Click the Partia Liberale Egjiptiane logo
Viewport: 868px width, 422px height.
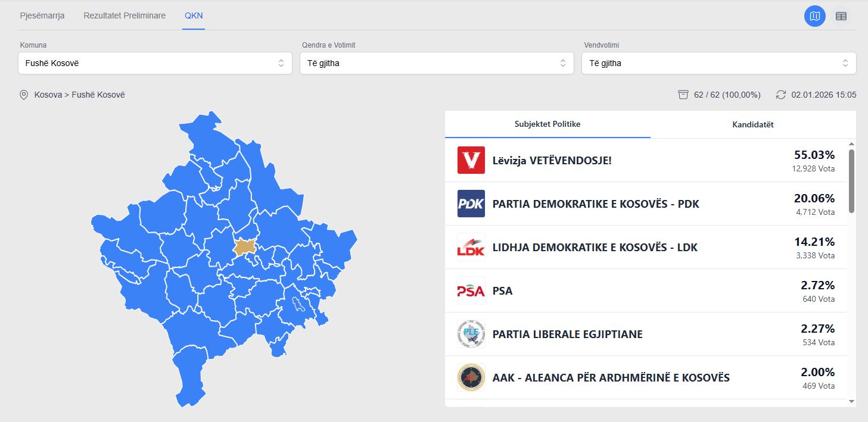471,334
